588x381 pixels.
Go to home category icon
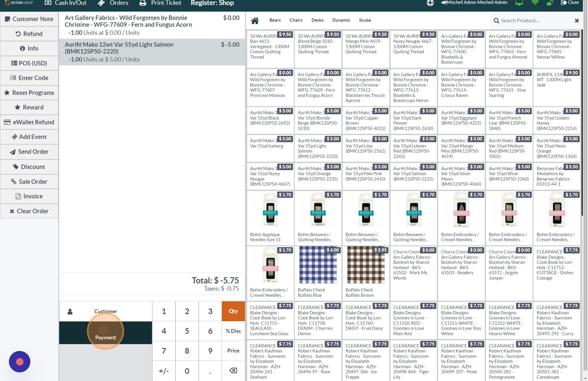[255, 20]
